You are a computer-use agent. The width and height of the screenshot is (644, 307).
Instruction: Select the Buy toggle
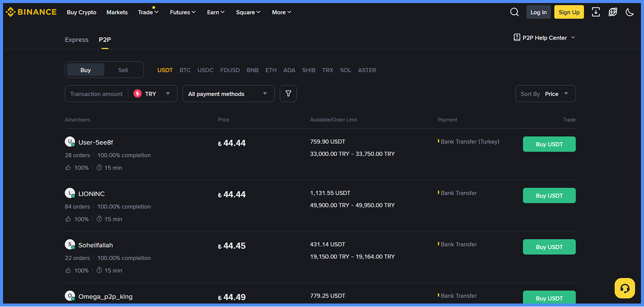85,70
